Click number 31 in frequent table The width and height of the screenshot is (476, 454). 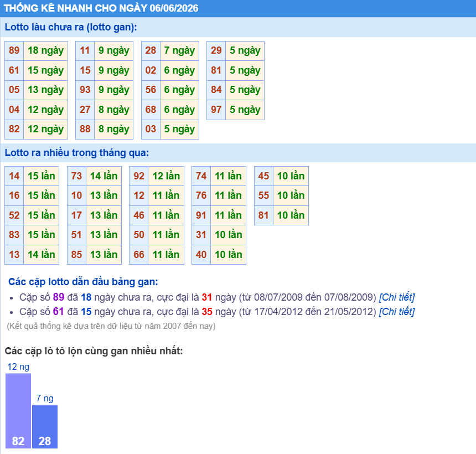coord(201,235)
